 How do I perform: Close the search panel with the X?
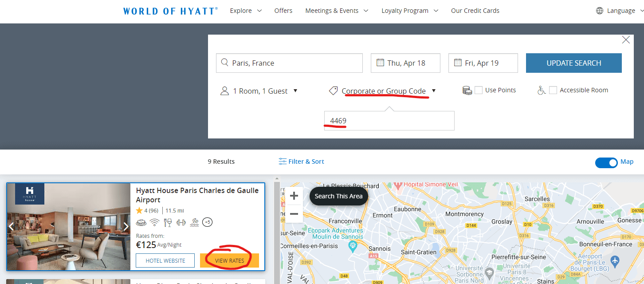(x=626, y=40)
